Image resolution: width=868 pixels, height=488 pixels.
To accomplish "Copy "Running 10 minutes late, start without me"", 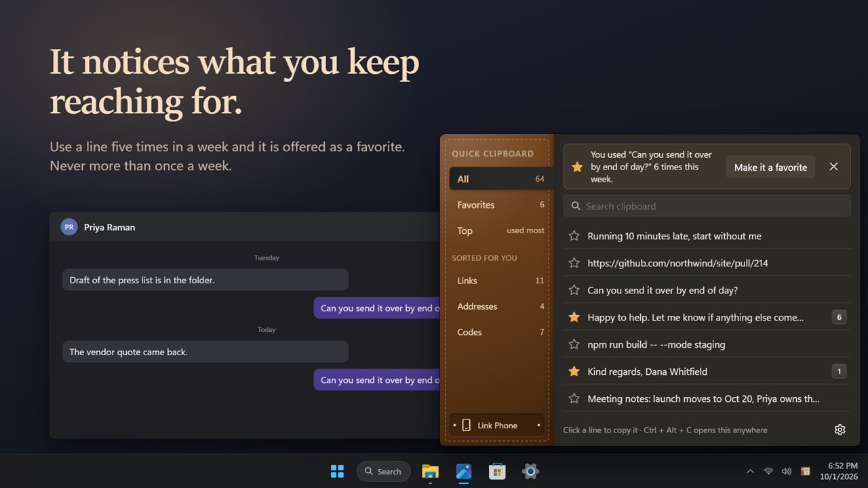I will tap(674, 236).
